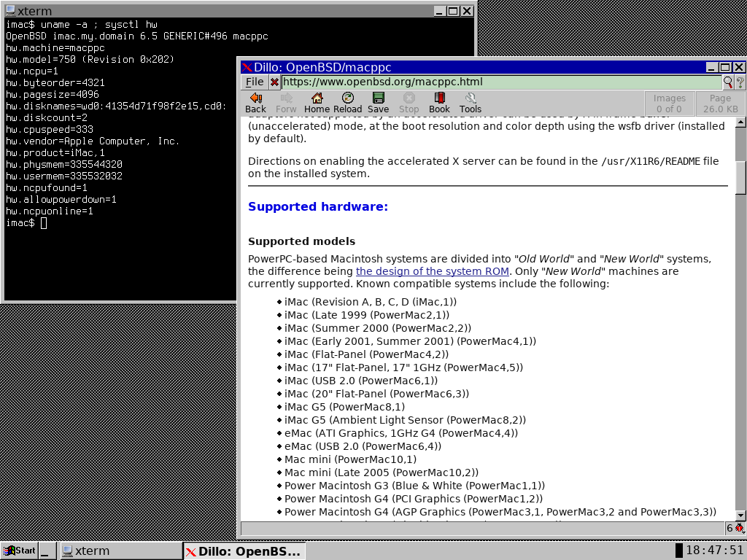This screenshot has width=747, height=560.
Task: Follow the link 'the design of the system ROM'
Action: [x=433, y=271]
